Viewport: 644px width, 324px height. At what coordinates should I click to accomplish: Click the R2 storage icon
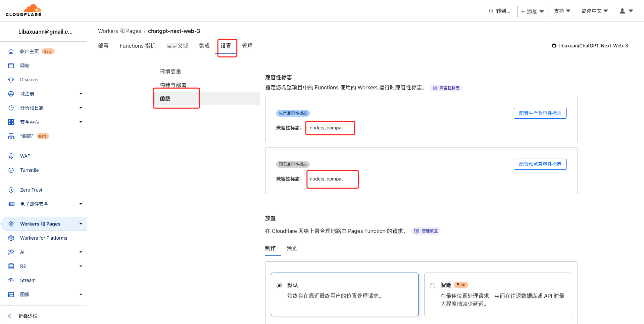click(x=11, y=266)
